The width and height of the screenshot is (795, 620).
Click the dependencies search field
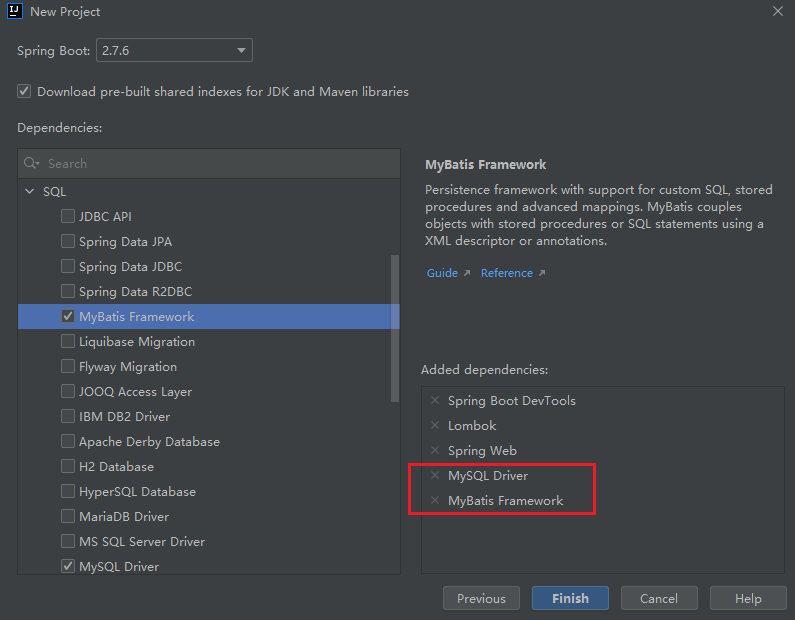[x=220, y=163]
